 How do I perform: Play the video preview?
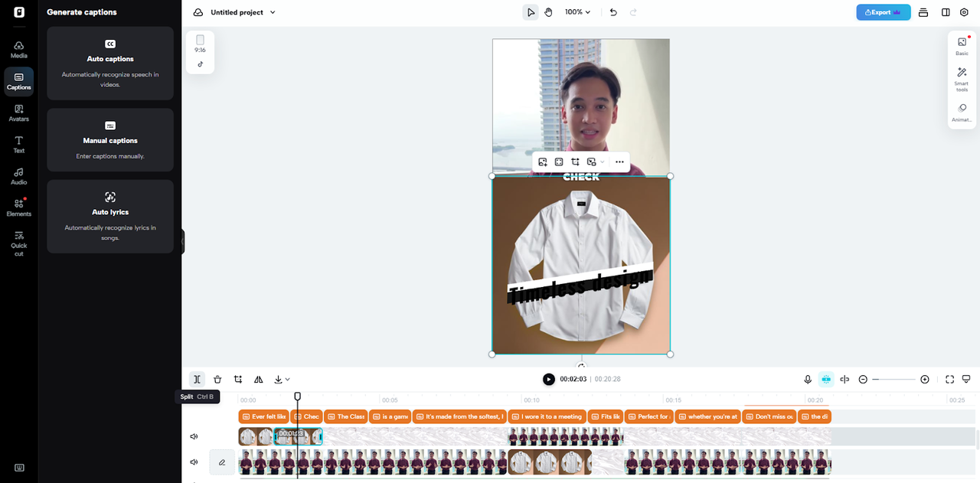549,379
